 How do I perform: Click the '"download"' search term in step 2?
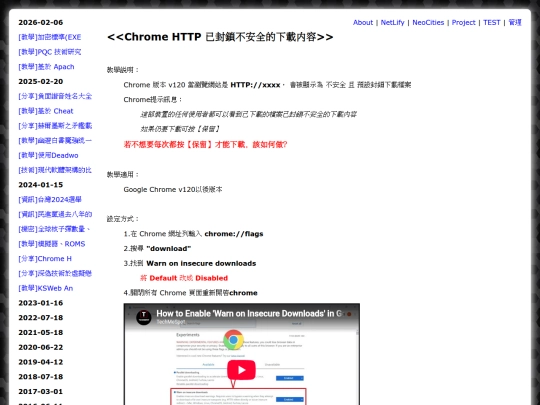(169, 249)
